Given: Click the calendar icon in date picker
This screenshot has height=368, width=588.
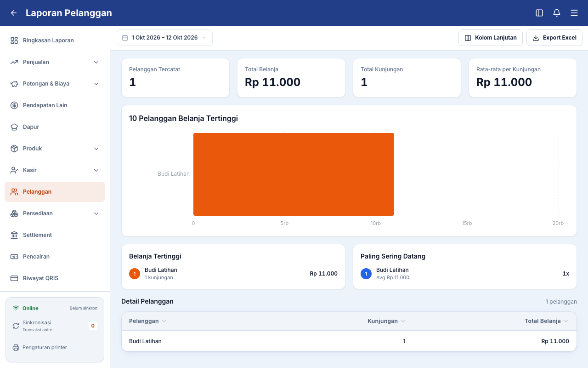Looking at the screenshot, I should tap(124, 38).
